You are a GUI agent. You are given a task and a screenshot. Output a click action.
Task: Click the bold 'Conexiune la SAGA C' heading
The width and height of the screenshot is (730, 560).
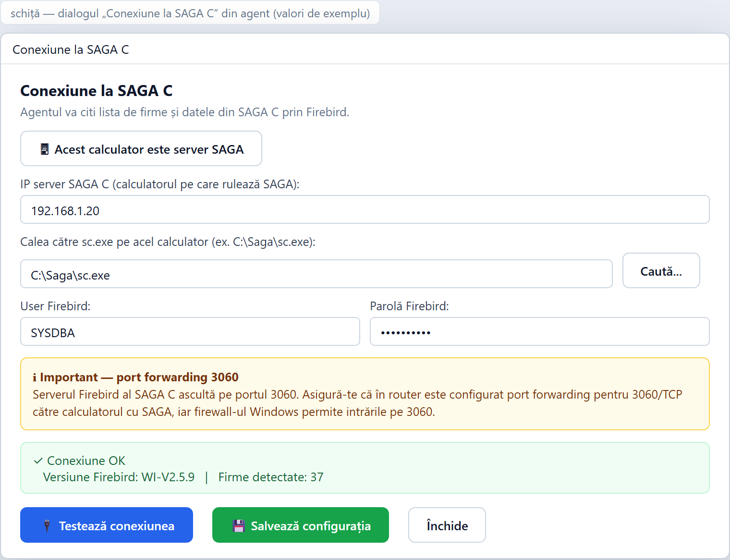coord(97,90)
